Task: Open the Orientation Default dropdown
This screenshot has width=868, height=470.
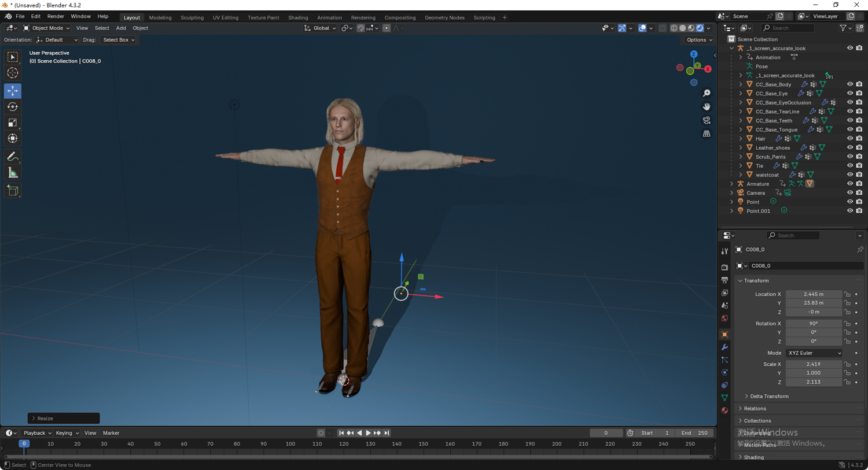Action: pyautogui.click(x=57, y=40)
